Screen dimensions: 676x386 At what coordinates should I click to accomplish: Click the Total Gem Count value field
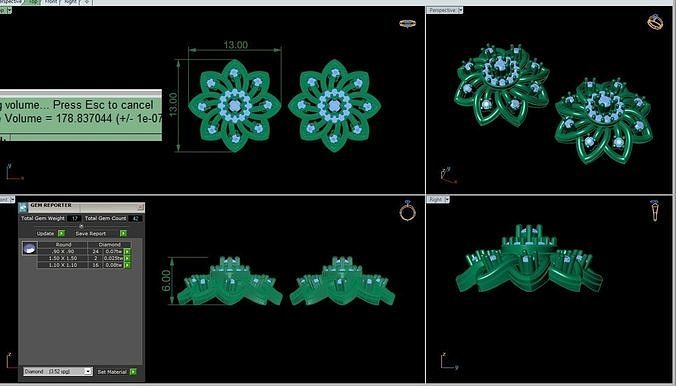[136, 218]
